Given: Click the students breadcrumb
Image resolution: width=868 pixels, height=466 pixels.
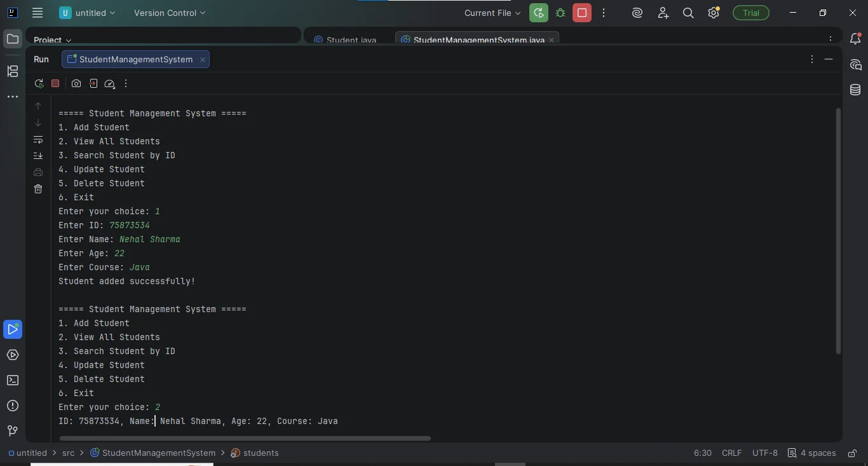Looking at the screenshot, I should [x=255, y=453].
